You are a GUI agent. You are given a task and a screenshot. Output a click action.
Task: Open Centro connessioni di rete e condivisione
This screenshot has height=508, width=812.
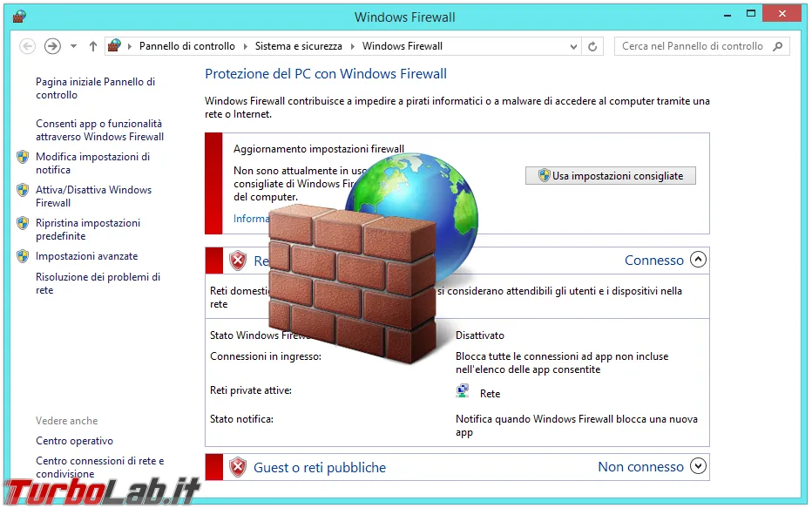100,467
